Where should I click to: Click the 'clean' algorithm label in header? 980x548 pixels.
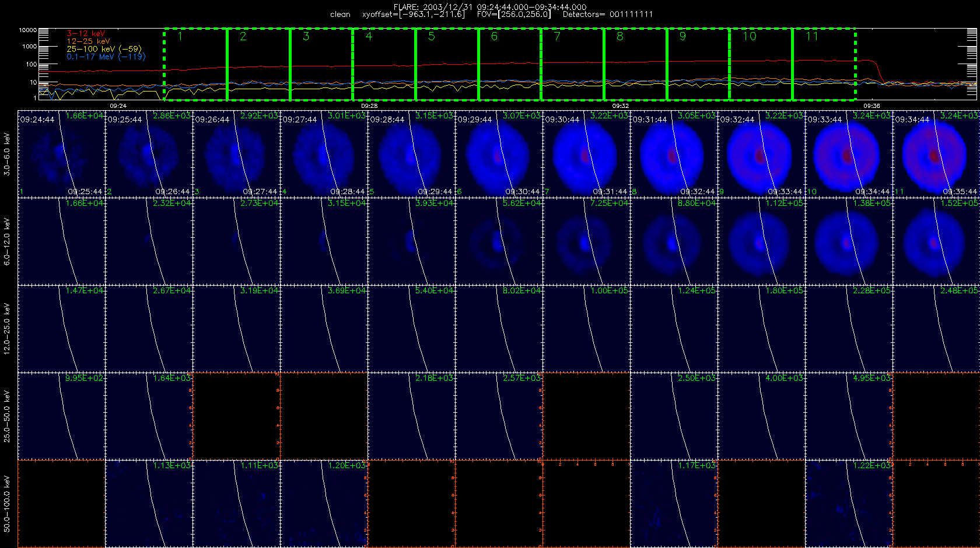click(340, 15)
